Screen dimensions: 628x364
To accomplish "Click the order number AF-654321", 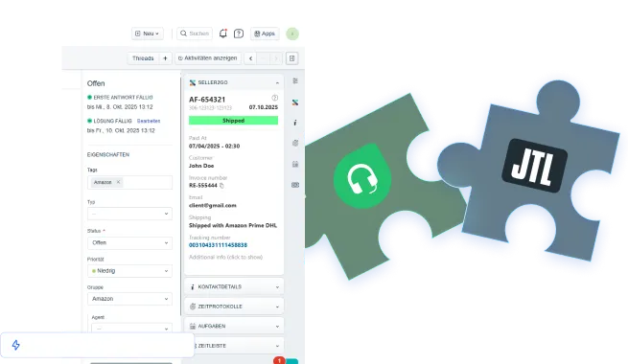I will click(207, 100).
